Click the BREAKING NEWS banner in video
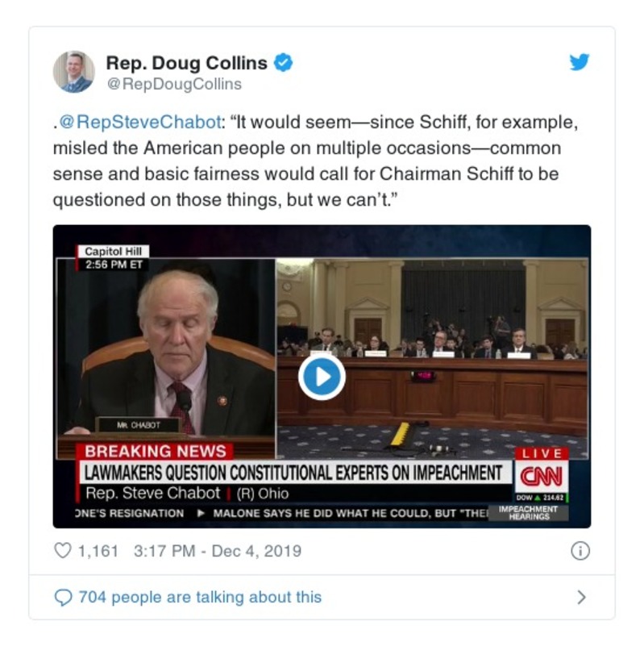 click(155, 452)
